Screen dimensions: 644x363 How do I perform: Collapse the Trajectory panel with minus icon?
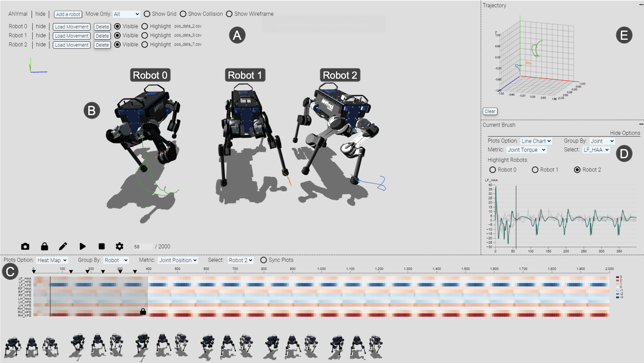click(641, 5)
